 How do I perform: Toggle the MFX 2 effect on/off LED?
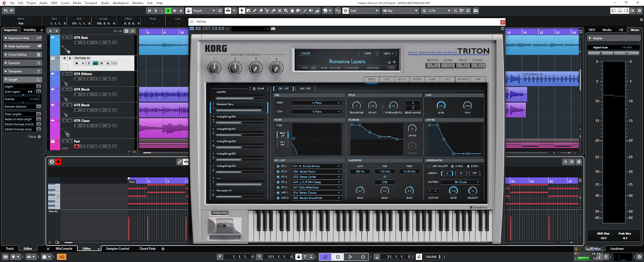click(x=278, y=198)
